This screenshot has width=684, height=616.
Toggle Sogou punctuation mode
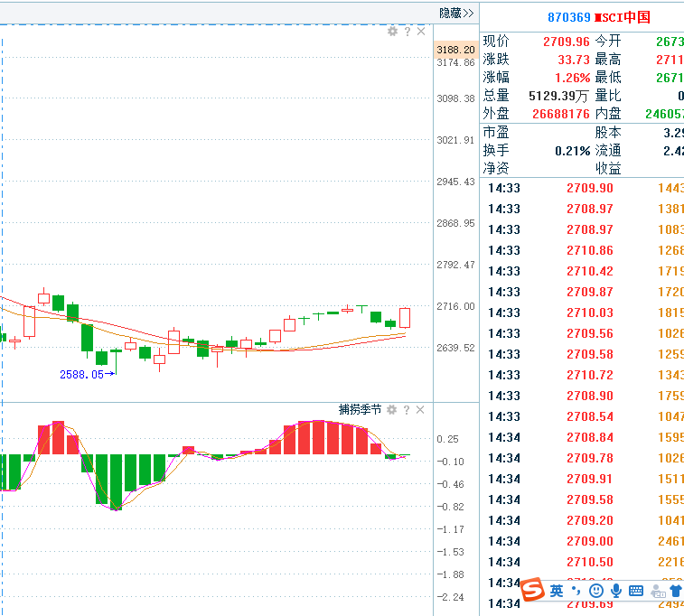point(576,591)
